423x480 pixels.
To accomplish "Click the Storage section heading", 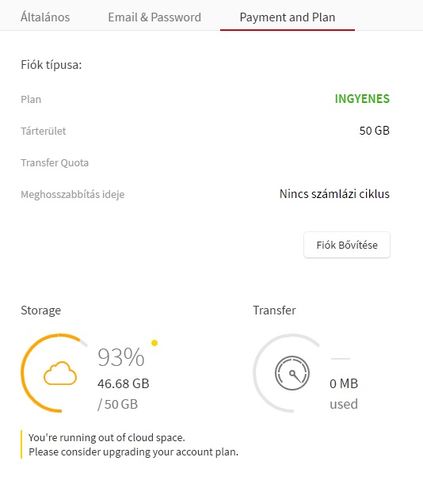I will (x=41, y=310).
